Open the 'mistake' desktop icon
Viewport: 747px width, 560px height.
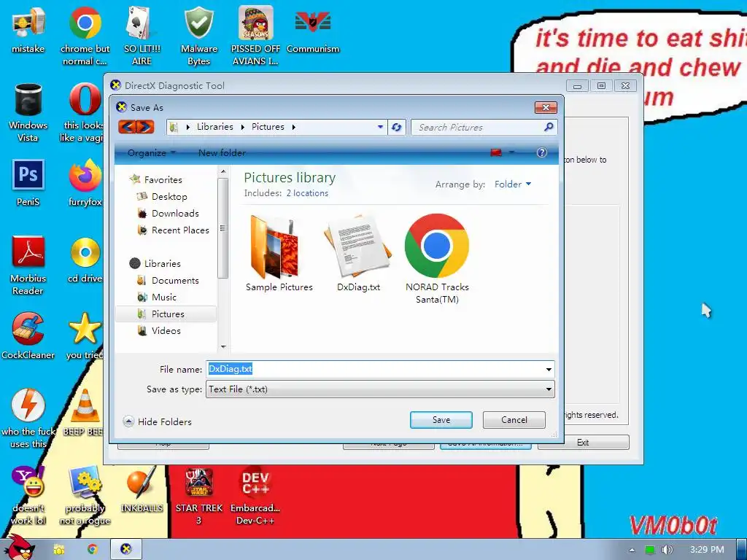click(28, 30)
